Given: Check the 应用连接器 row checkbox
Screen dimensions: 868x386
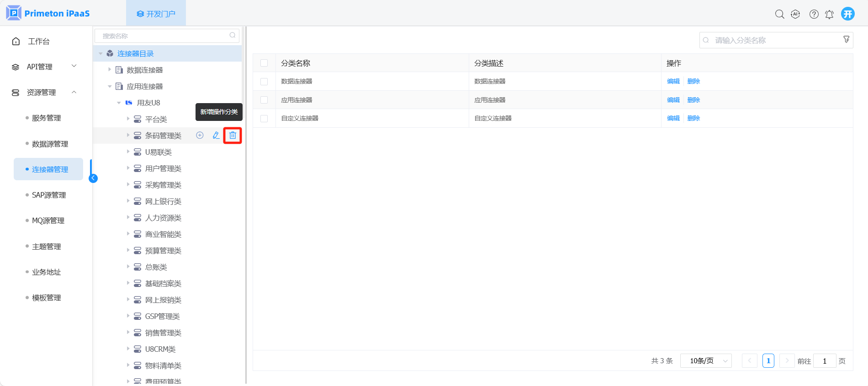Looking at the screenshot, I should coord(264,100).
